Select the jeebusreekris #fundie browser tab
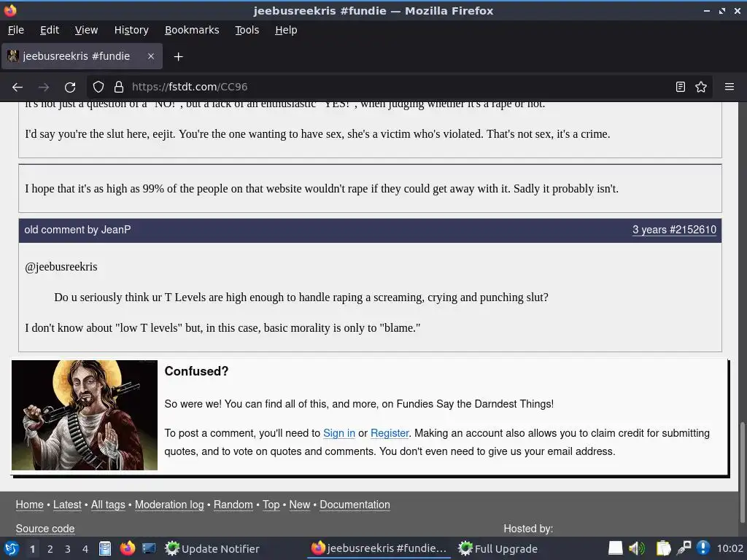The width and height of the screenshot is (747, 560). pyautogui.click(x=82, y=56)
